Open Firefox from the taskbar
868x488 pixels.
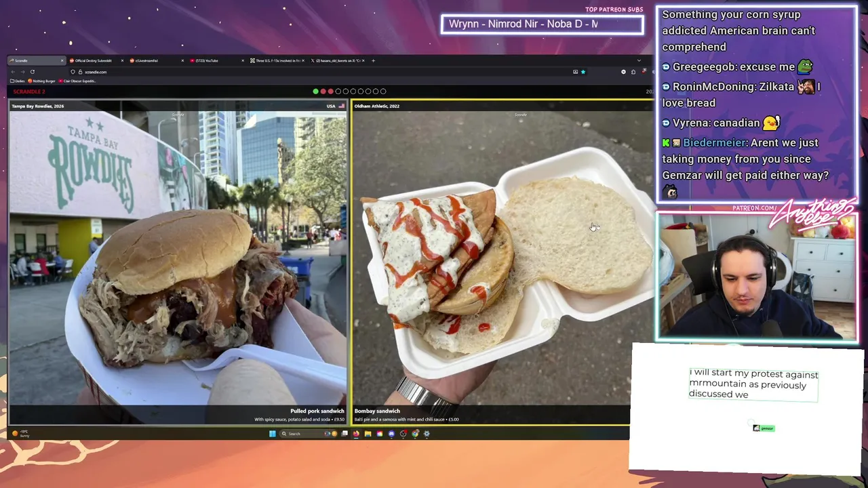[356, 434]
